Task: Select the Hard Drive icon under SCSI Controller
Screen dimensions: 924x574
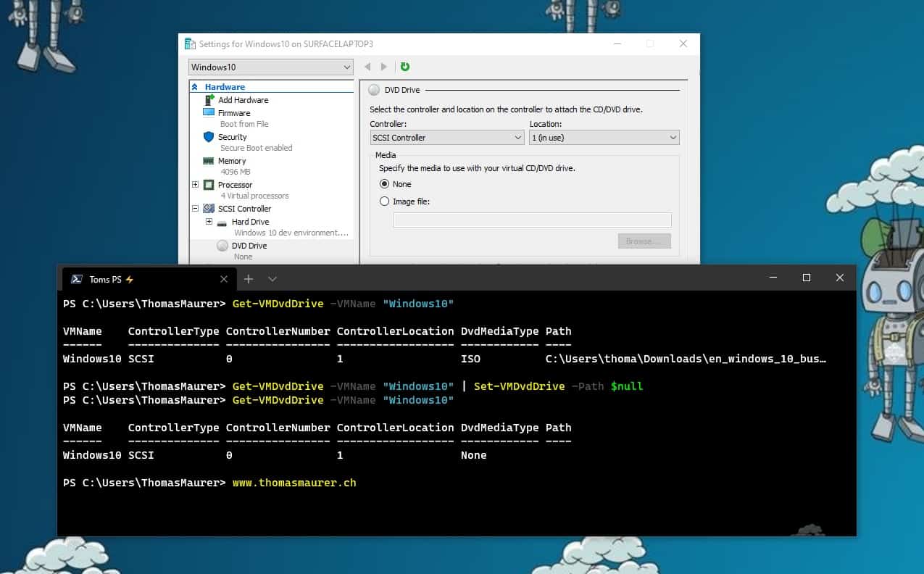Action: click(x=221, y=222)
